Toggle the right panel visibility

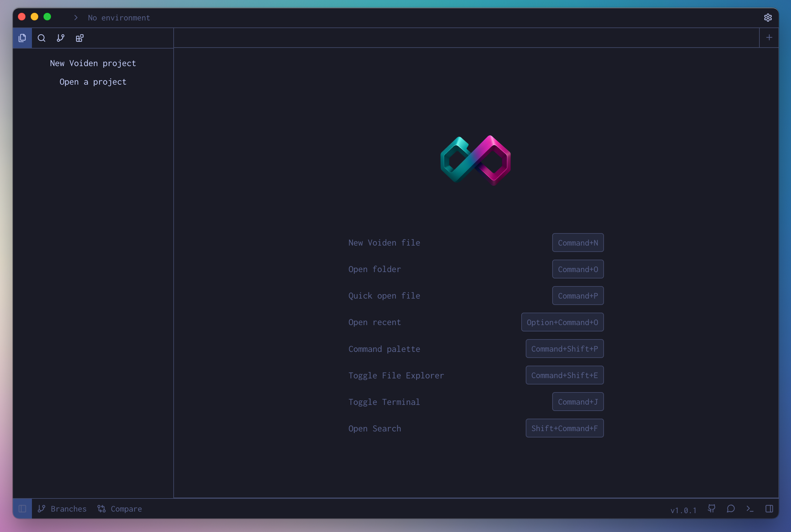pos(769,509)
